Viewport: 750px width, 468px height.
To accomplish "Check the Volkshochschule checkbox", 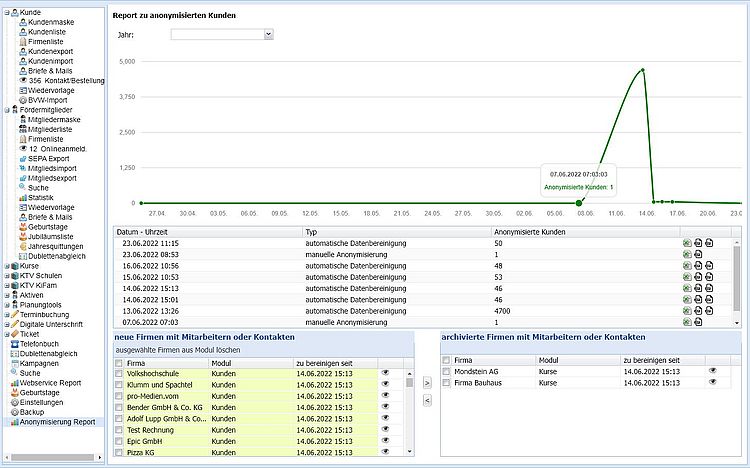I will pyautogui.click(x=120, y=371).
